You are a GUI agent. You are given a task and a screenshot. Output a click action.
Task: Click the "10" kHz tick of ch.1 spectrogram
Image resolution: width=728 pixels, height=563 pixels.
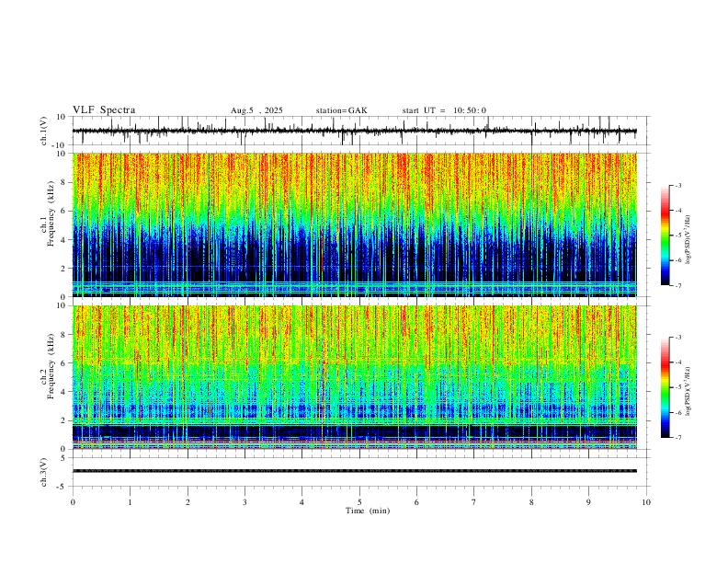(62, 154)
